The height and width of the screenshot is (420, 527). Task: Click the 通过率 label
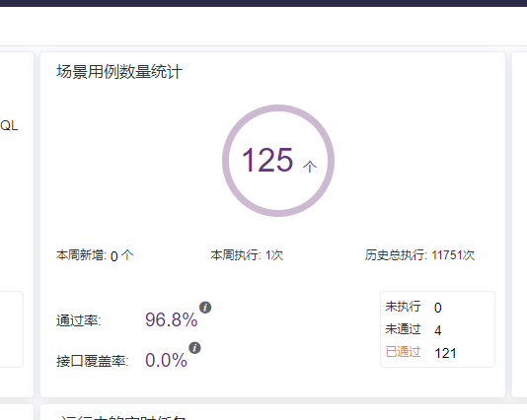(x=79, y=320)
